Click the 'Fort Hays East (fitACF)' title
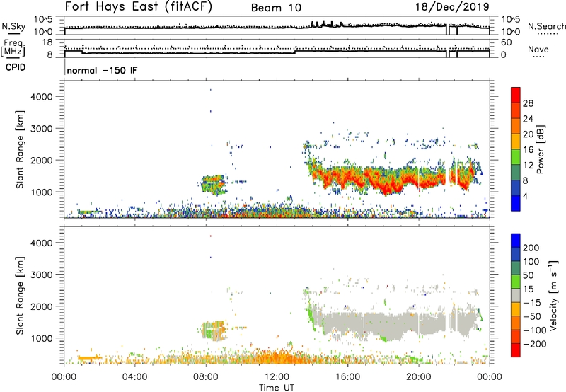 coord(138,6)
